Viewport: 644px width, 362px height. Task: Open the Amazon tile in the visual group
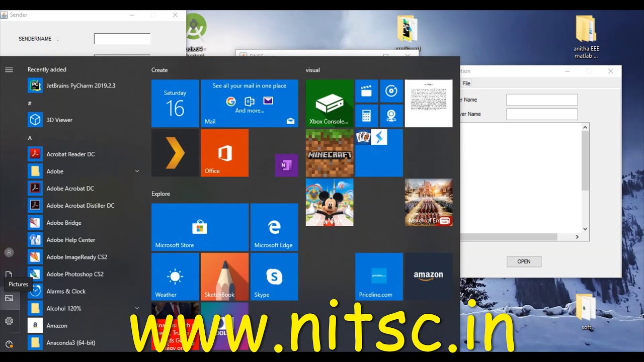click(429, 277)
